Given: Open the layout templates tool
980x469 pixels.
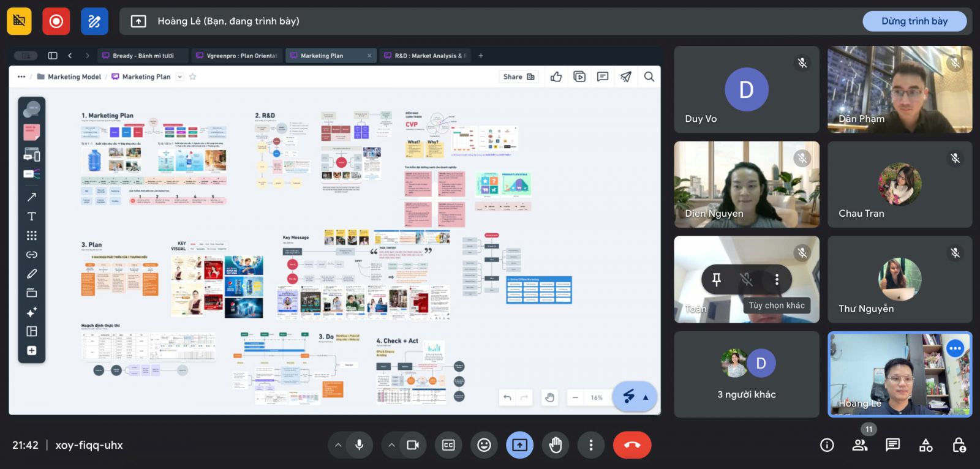Looking at the screenshot, I should [32, 331].
